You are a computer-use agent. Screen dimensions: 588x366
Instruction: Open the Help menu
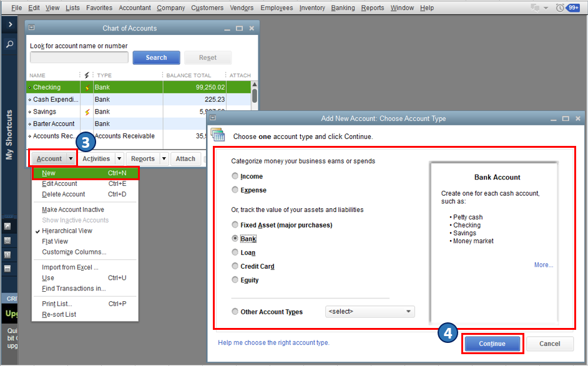coord(427,7)
